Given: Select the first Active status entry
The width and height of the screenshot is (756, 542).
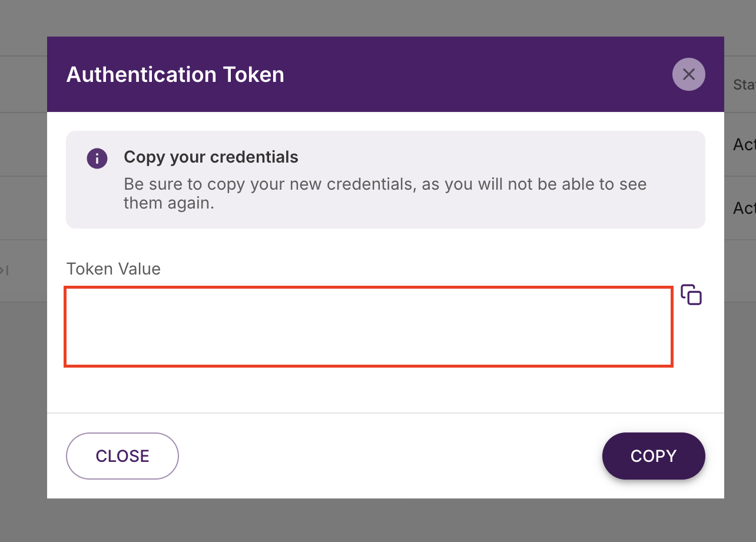Looking at the screenshot, I should point(744,144).
